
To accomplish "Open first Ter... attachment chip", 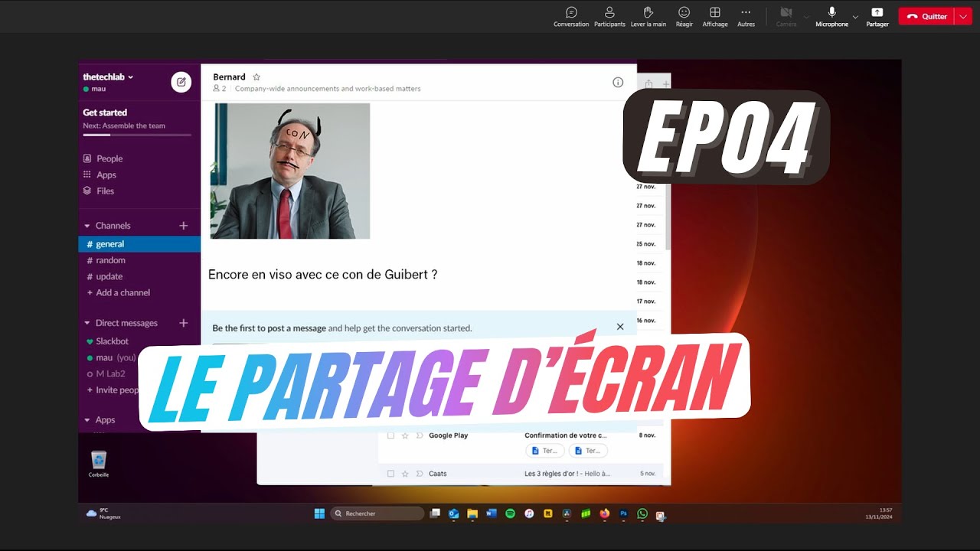I will [544, 451].
